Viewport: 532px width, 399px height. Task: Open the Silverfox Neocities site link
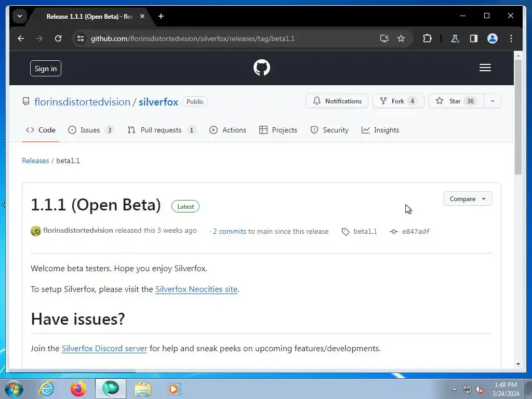click(x=196, y=289)
